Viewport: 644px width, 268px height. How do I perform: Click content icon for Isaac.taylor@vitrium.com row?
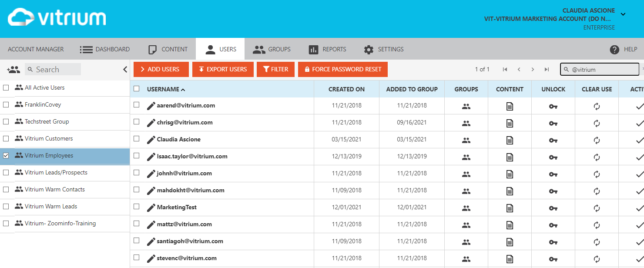[510, 157]
